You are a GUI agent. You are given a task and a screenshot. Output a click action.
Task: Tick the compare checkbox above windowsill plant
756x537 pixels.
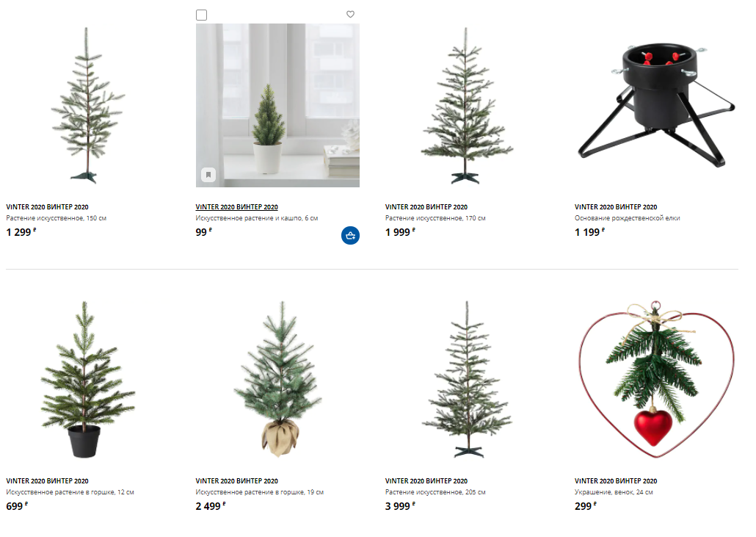[202, 15]
